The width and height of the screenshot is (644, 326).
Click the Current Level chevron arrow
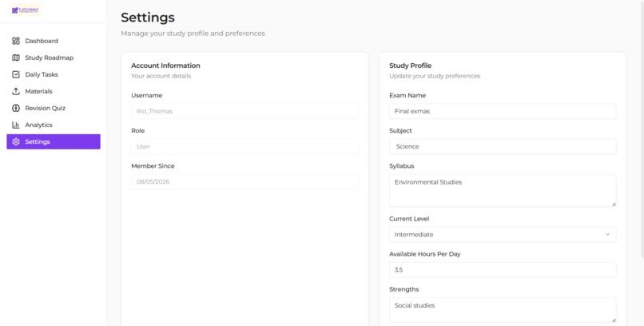click(x=607, y=234)
